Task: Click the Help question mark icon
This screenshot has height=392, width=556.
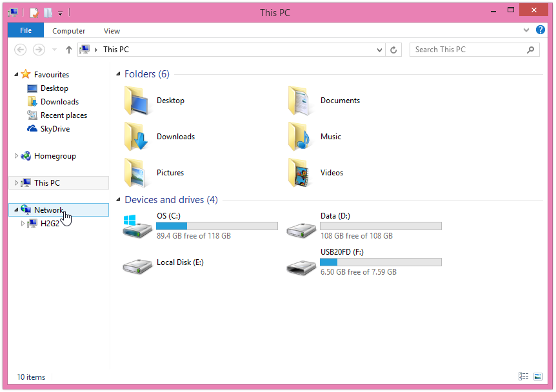Action: (541, 30)
